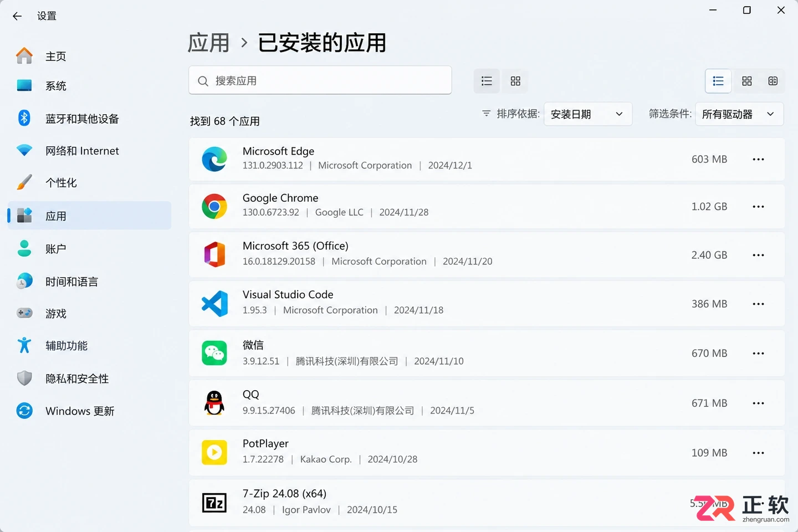Viewport: 798px width, 532px height.
Task: Click the filter lines icon before 排序依据
Action: tap(486, 114)
